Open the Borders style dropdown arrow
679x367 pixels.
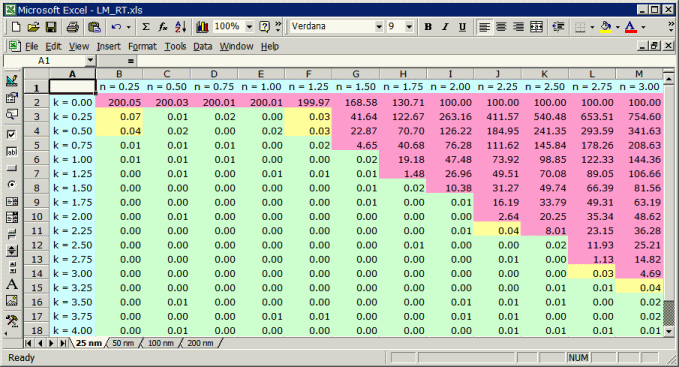click(592, 27)
